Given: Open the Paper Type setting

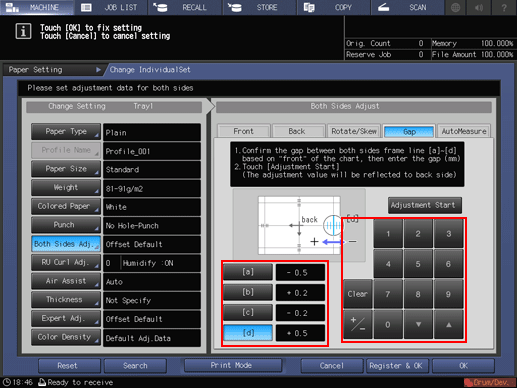Looking at the screenshot, I should pyautogui.click(x=66, y=132).
